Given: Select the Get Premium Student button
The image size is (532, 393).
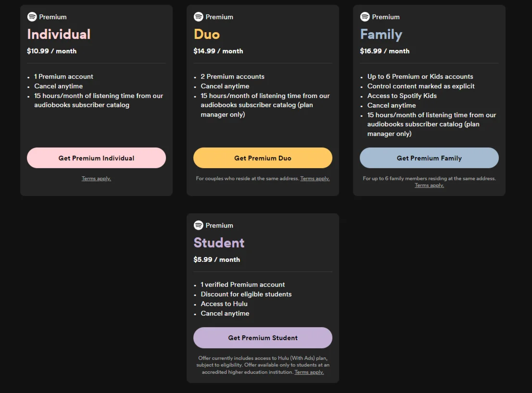Looking at the screenshot, I should tap(263, 338).
